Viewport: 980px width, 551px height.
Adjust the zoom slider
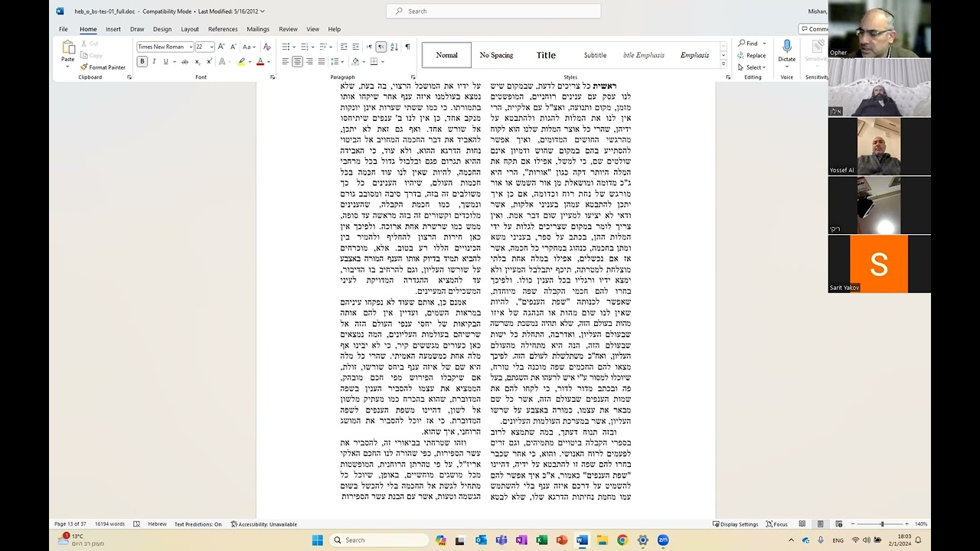pos(881,524)
